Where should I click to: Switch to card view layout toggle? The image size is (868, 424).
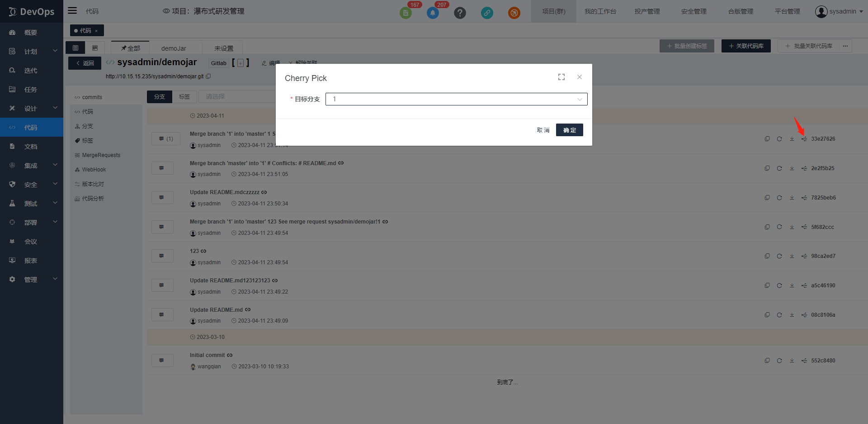click(95, 48)
